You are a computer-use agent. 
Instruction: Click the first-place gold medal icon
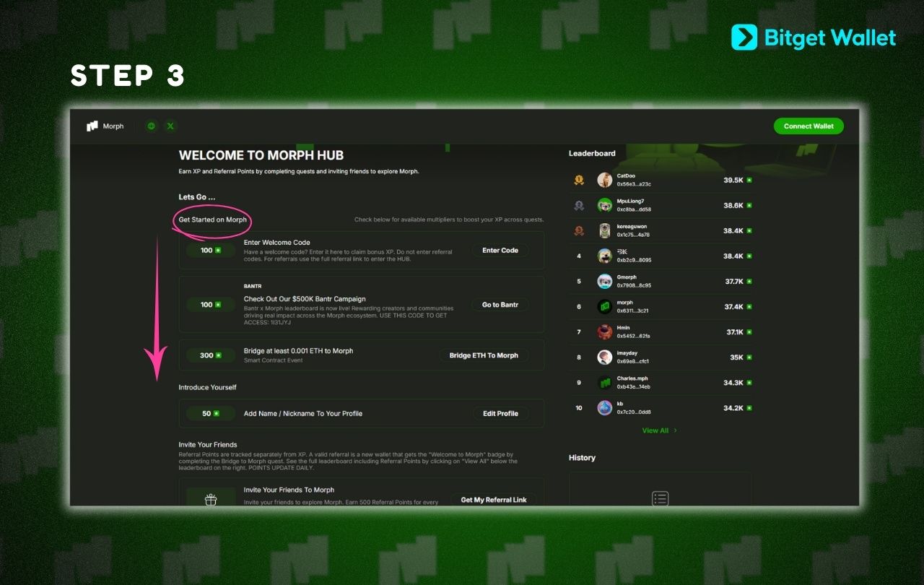click(579, 180)
